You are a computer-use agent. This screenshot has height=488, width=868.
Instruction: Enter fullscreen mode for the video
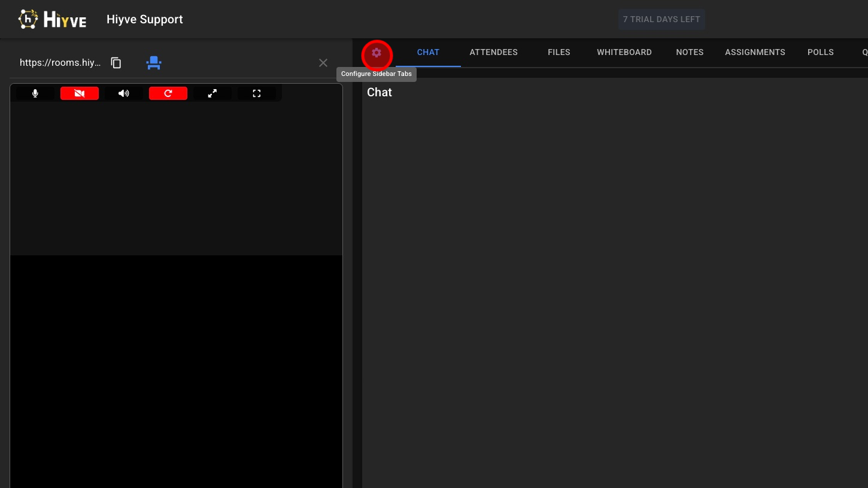(x=257, y=93)
